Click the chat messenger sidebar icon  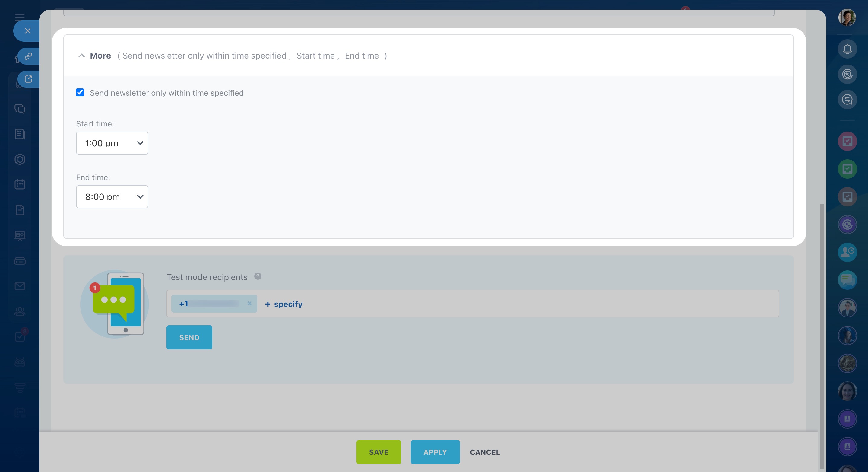[x=20, y=109]
